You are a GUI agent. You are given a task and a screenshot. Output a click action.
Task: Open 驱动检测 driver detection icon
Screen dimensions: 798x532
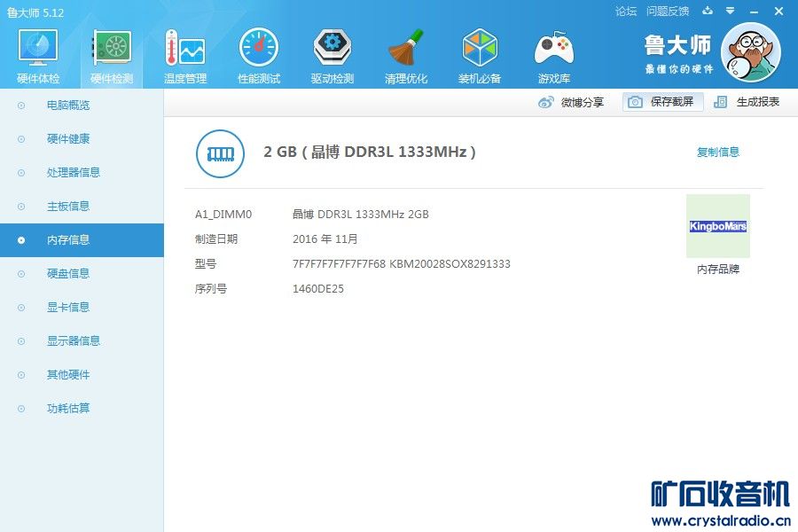pyautogui.click(x=332, y=48)
